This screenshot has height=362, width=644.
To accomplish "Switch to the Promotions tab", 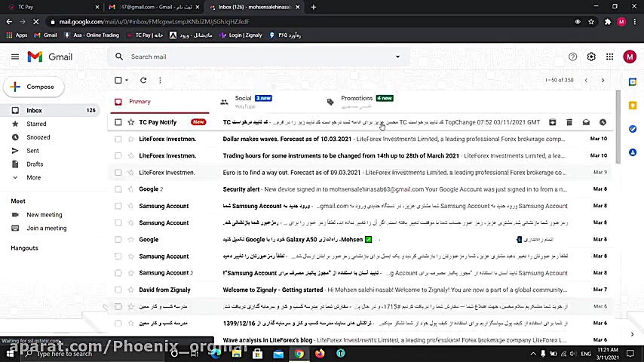I will pos(372,102).
